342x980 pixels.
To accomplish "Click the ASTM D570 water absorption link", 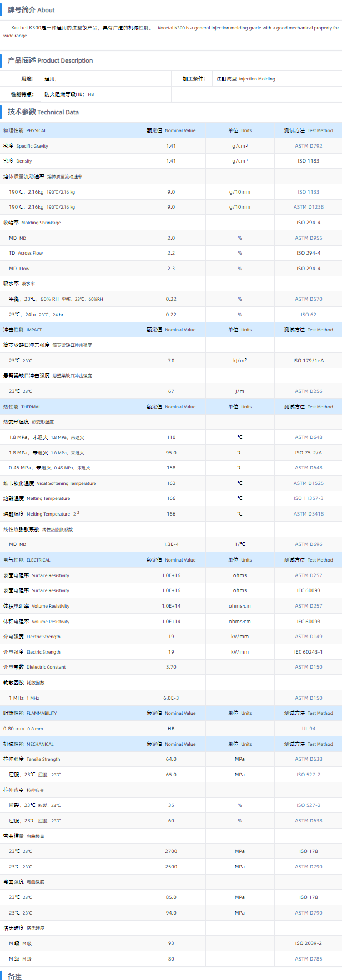I will coord(308,299).
